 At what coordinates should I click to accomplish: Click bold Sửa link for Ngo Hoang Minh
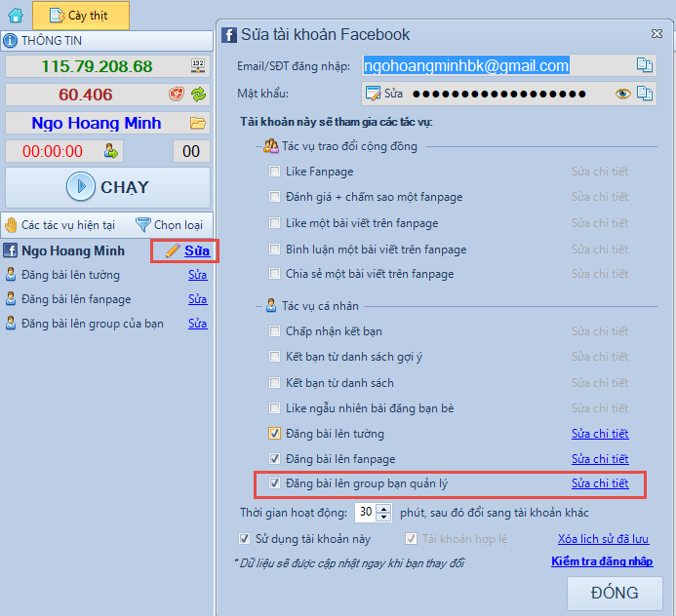pos(197,250)
